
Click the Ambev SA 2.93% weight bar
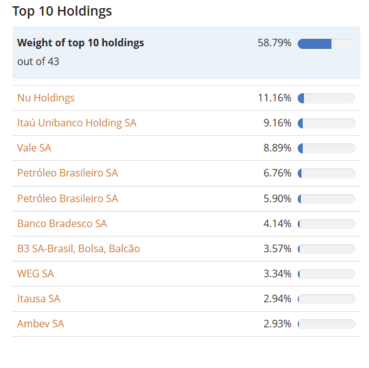pyautogui.click(x=326, y=324)
